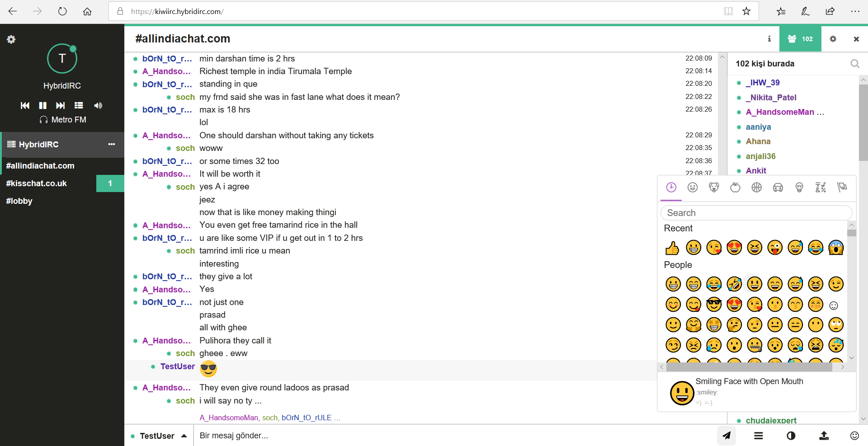Open the radio station list

[x=79, y=105]
